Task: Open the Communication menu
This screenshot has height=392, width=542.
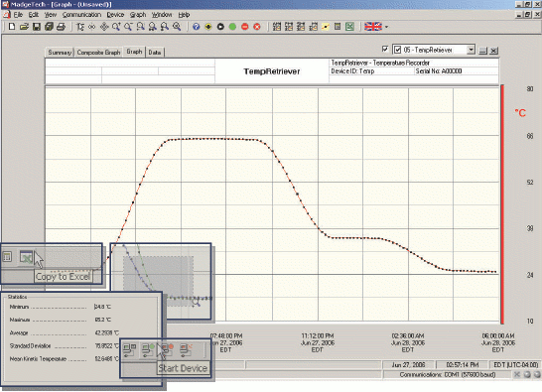Action: 81,15
